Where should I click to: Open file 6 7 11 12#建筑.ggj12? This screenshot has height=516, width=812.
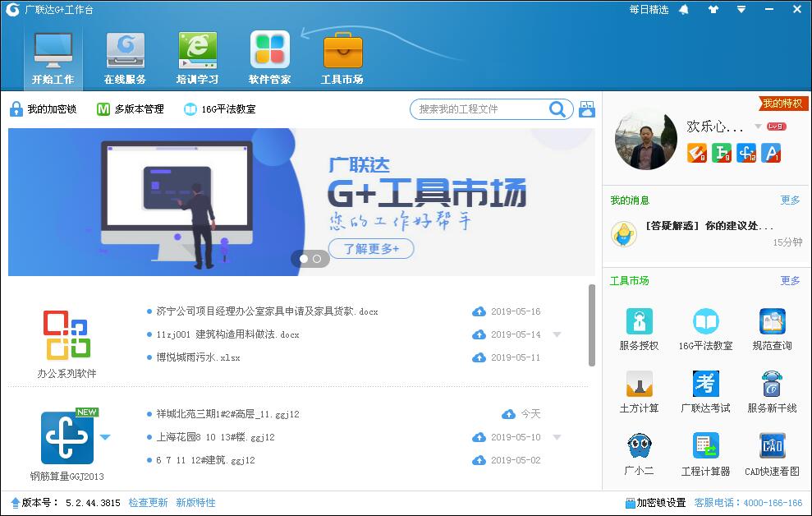(x=205, y=460)
